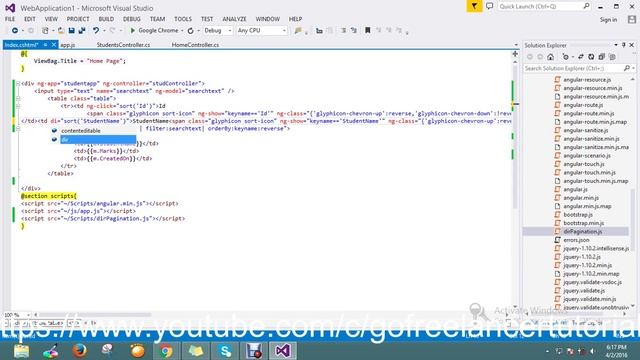Pin the Index.cshtml tab with its pin icon
The height and width of the screenshot is (360, 640).
coord(45,45)
